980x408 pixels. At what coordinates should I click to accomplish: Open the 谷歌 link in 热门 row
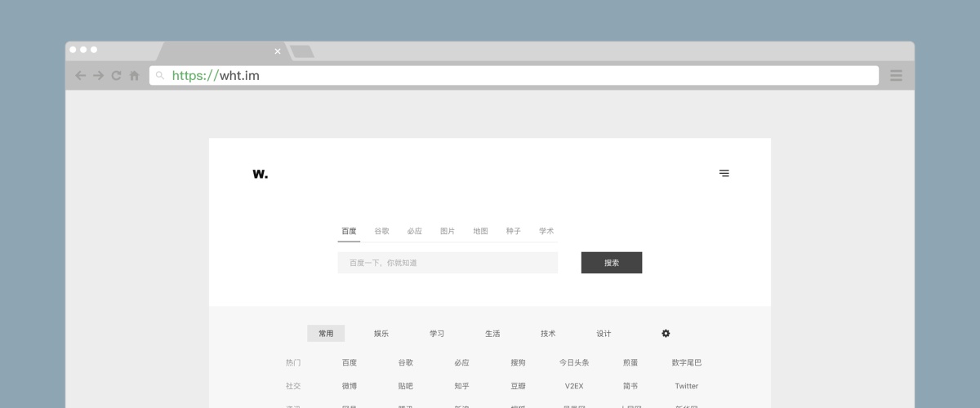pos(406,362)
